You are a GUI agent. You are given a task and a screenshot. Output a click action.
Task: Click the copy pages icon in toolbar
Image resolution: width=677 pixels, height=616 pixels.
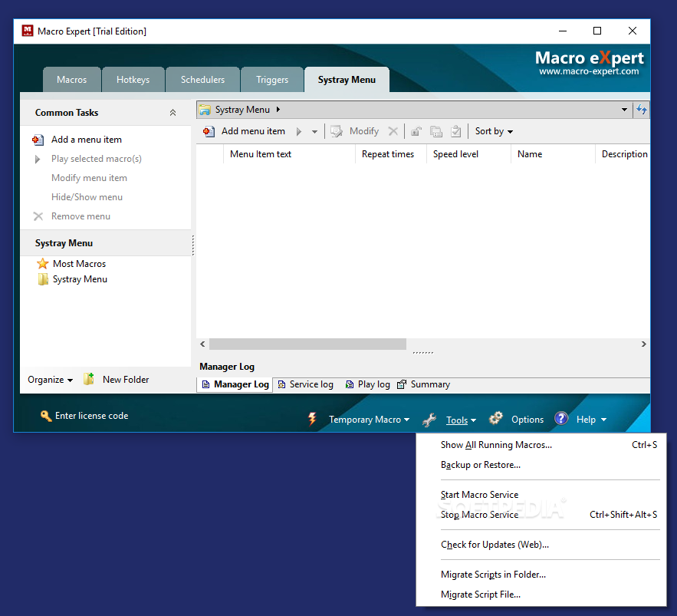coord(436,131)
